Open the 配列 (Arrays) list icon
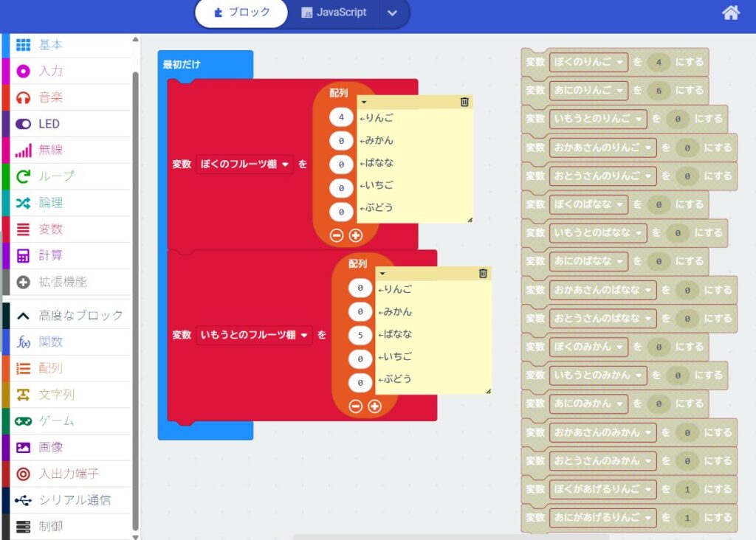This screenshot has width=756, height=540. (23, 369)
